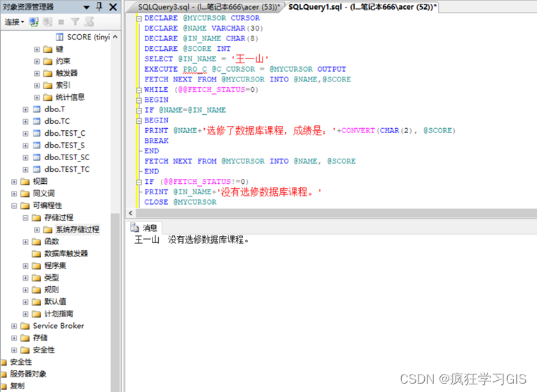The width and height of the screenshot is (537, 392).
Task: Close the Object Explorer panel
Action: coord(113,7)
